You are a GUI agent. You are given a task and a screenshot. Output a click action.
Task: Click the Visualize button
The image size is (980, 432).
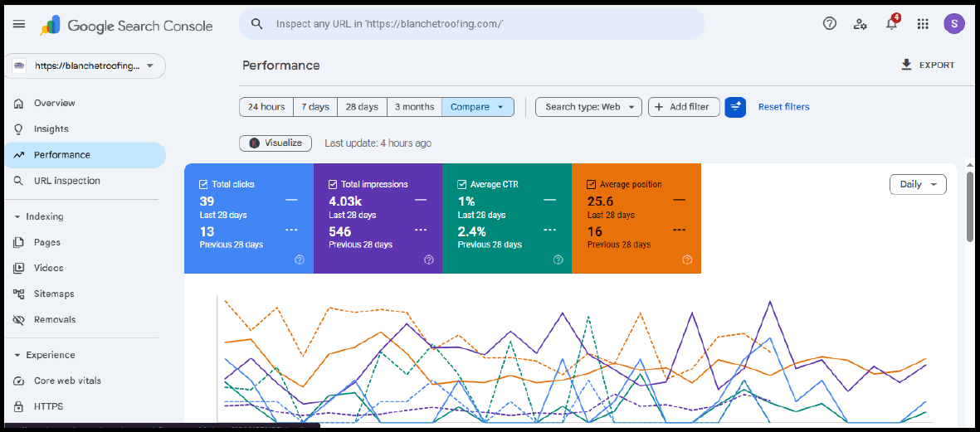coord(275,143)
